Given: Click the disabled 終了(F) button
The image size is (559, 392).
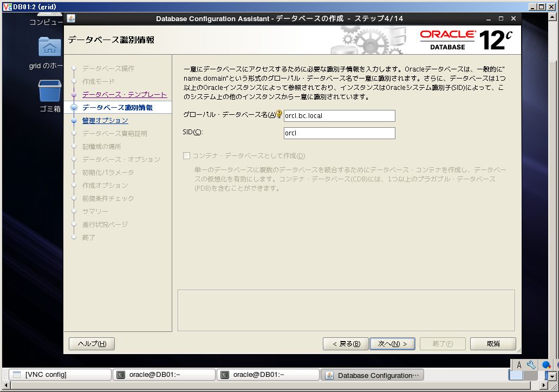Looking at the screenshot, I should (x=443, y=344).
